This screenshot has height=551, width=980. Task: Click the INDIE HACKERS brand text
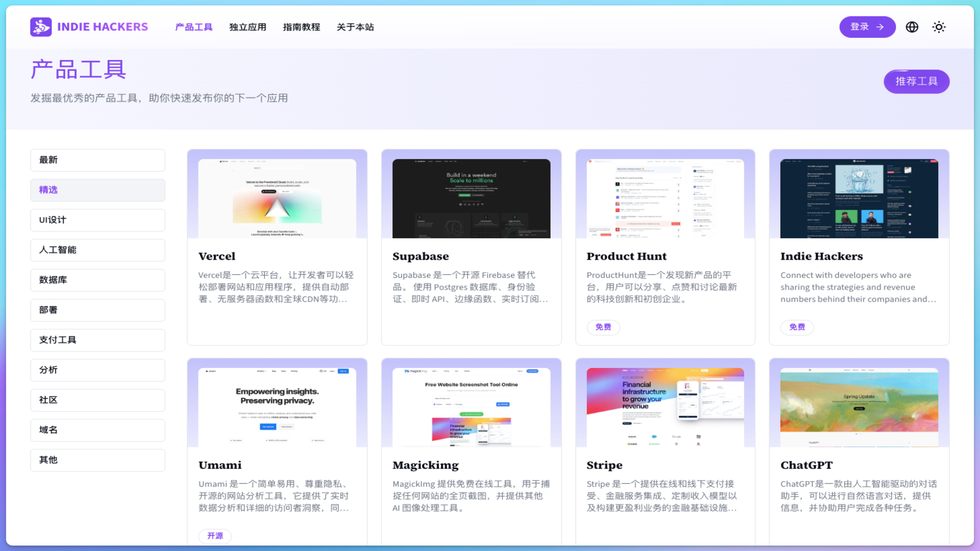(x=102, y=27)
